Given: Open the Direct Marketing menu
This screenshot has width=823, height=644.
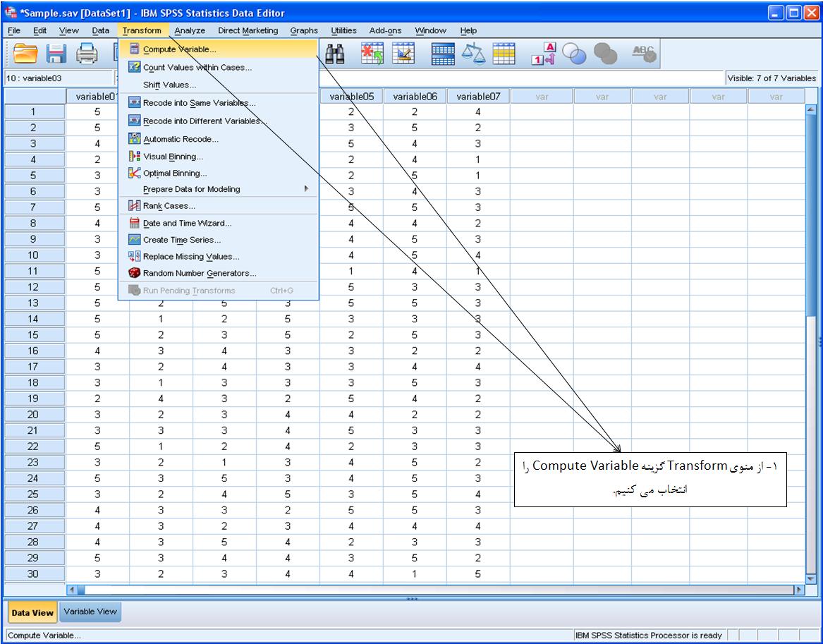Looking at the screenshot, I should click(248, 30).
